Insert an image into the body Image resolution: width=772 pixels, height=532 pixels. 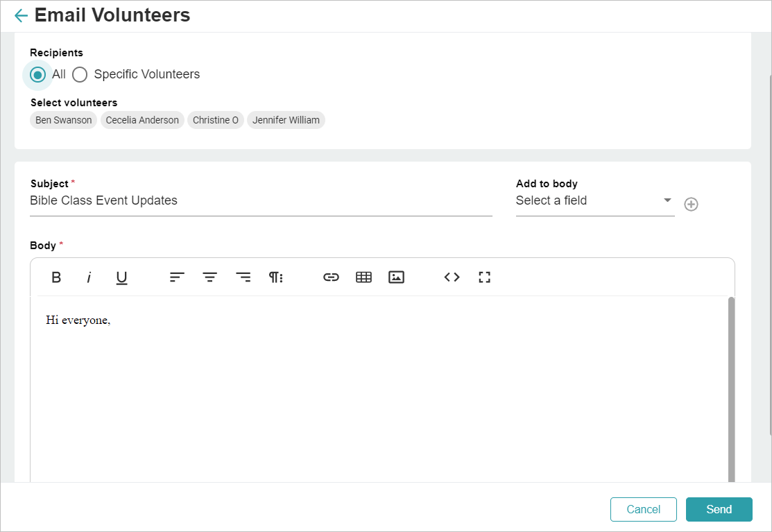(396, 277)
